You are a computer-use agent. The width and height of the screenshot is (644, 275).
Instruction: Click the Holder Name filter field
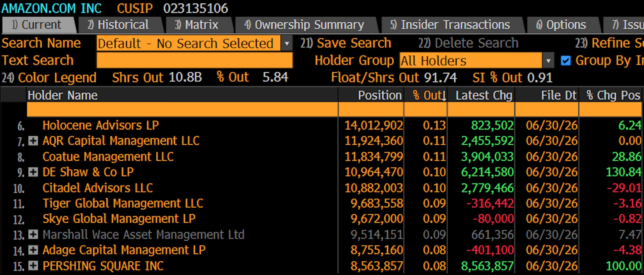pyautogui.click(x=182, y=109)
